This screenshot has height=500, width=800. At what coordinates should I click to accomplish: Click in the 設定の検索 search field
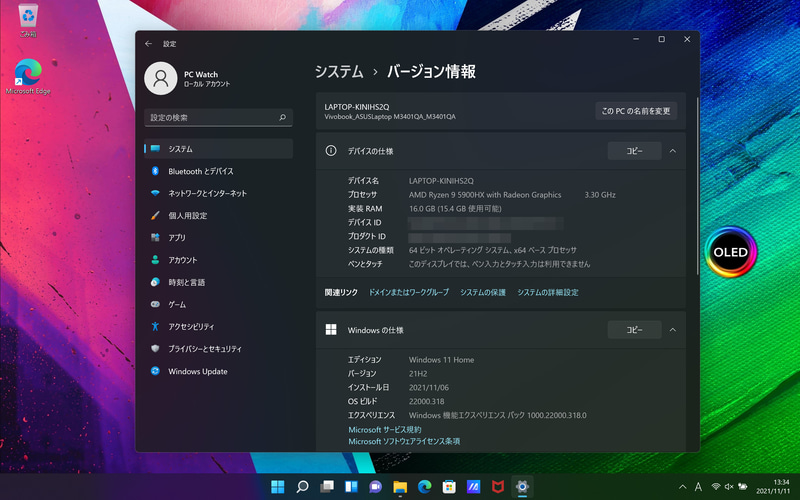[x=218, y=117]
